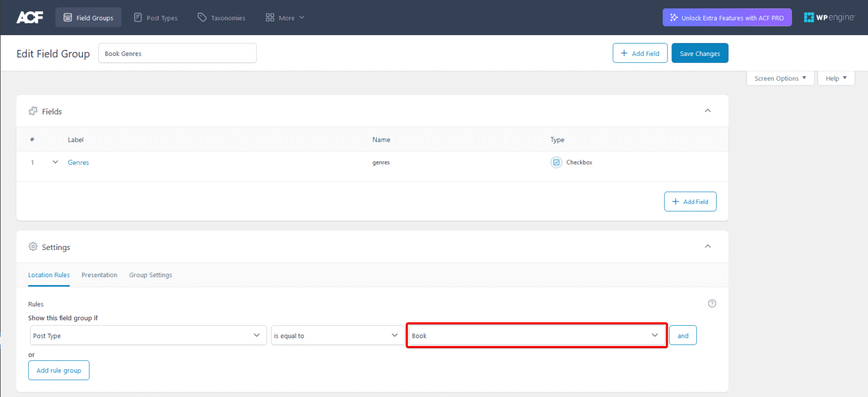The width and height of the screenshot is (868, 397).
Task: Collapse the Fields panel
Action: point(708,111)
